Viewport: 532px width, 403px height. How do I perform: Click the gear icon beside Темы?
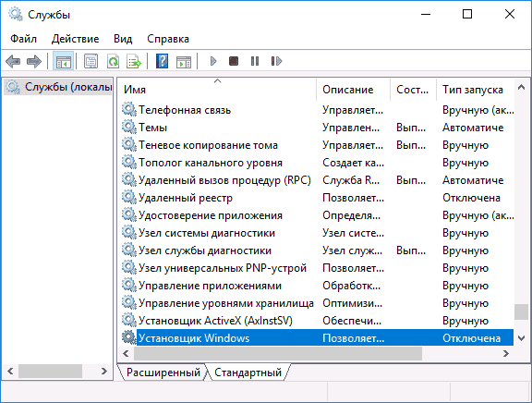point(129,128)
